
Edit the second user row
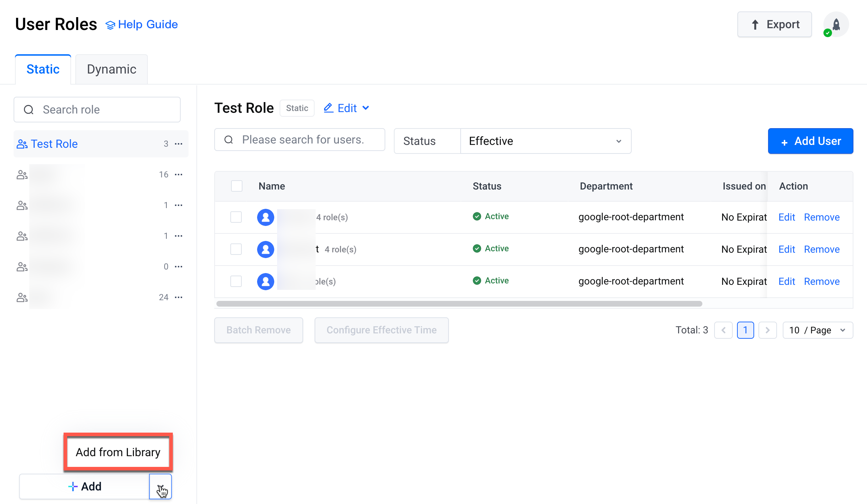pos(787,249)
